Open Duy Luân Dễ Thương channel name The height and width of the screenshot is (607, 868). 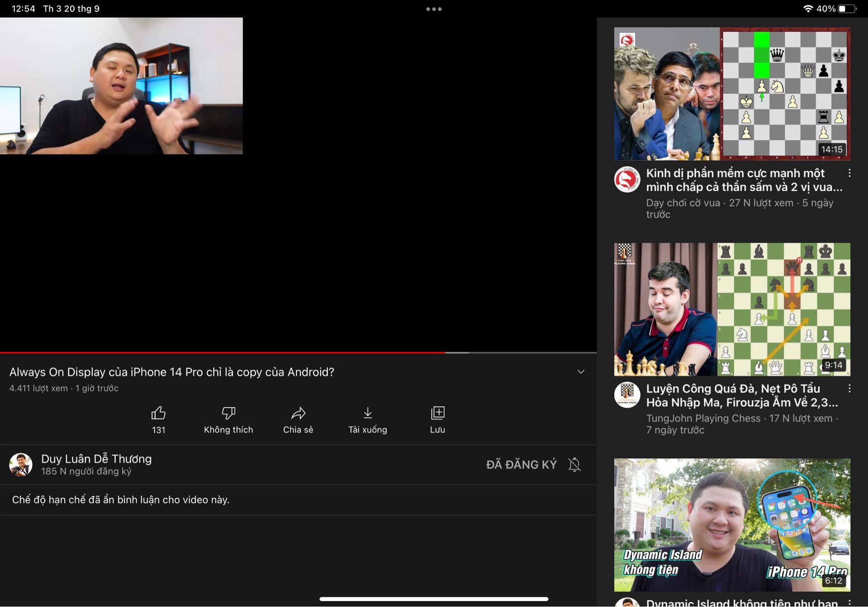click(96, 459)
